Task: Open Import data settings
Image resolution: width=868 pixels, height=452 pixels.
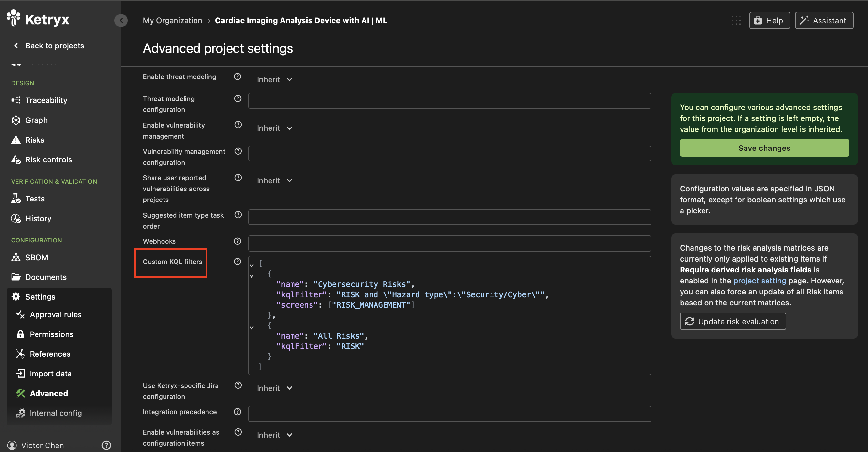Action: [x=44, y=374]
